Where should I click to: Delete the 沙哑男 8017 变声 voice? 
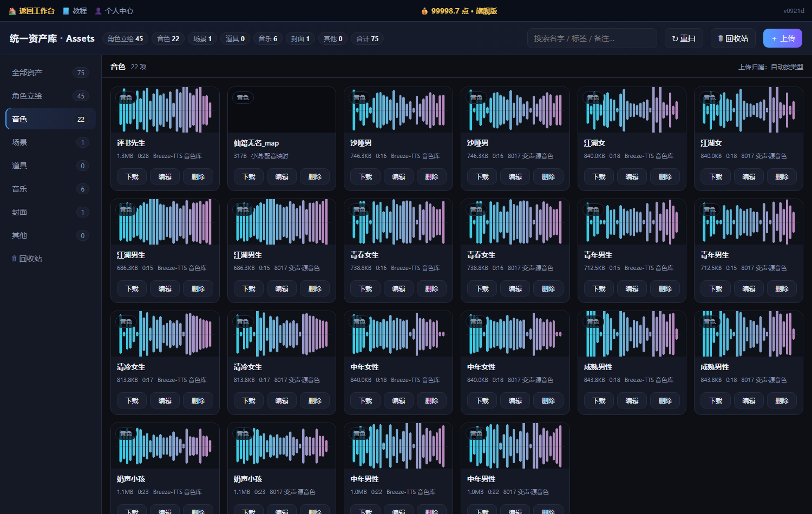tap(548, 177)
